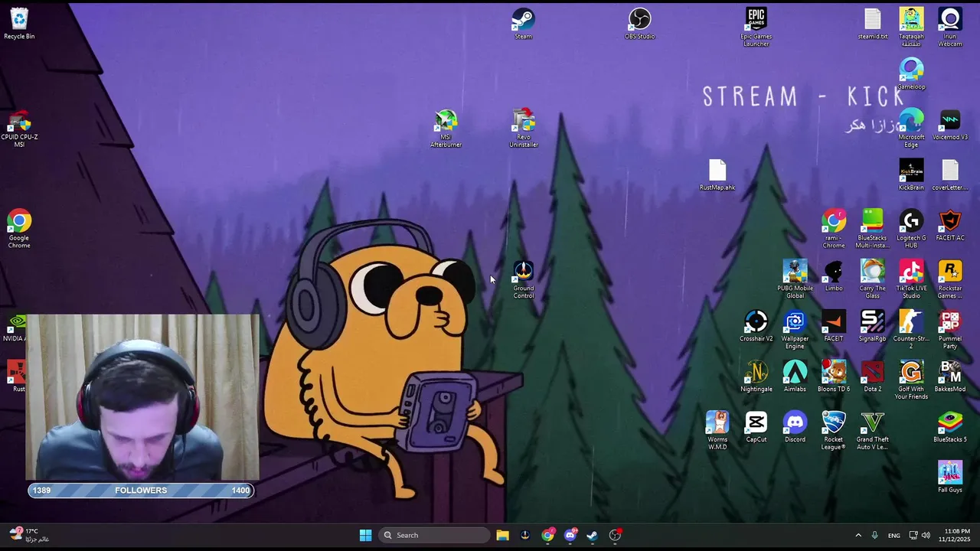Open Epic Games Launcher shortcut
This screenshot has height=551, width=980.
click(x=756, y=27)
